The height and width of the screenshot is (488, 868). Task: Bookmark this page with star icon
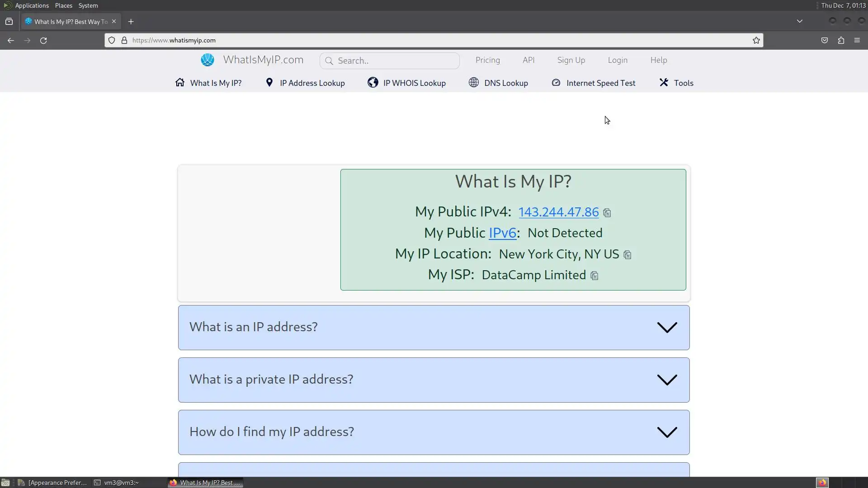pos(756,40)
